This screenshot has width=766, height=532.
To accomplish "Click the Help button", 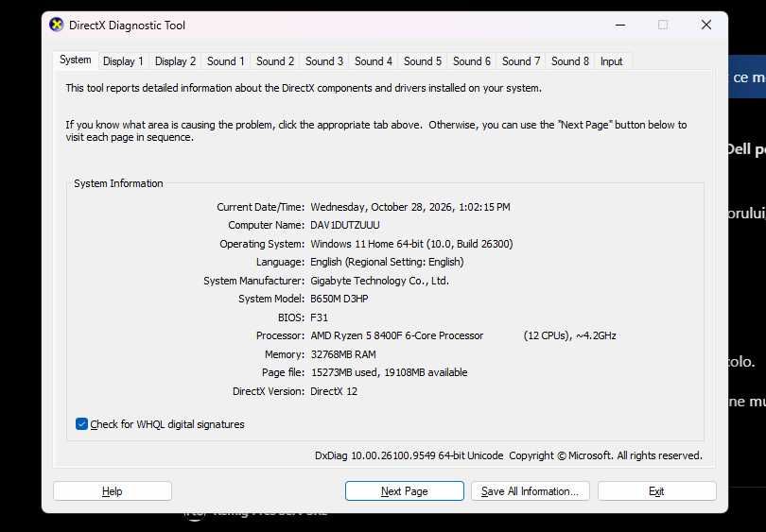I will (113, 491).
